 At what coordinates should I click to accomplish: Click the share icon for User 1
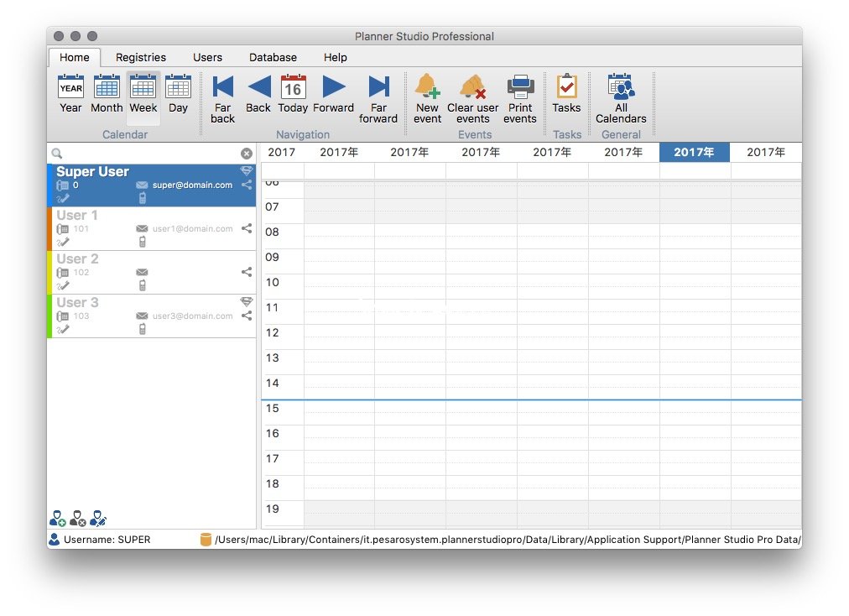(247, 228)
